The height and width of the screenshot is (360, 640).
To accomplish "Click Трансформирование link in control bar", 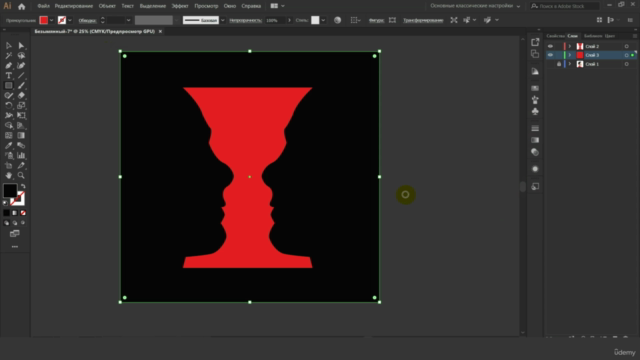I will pos(423,20).
